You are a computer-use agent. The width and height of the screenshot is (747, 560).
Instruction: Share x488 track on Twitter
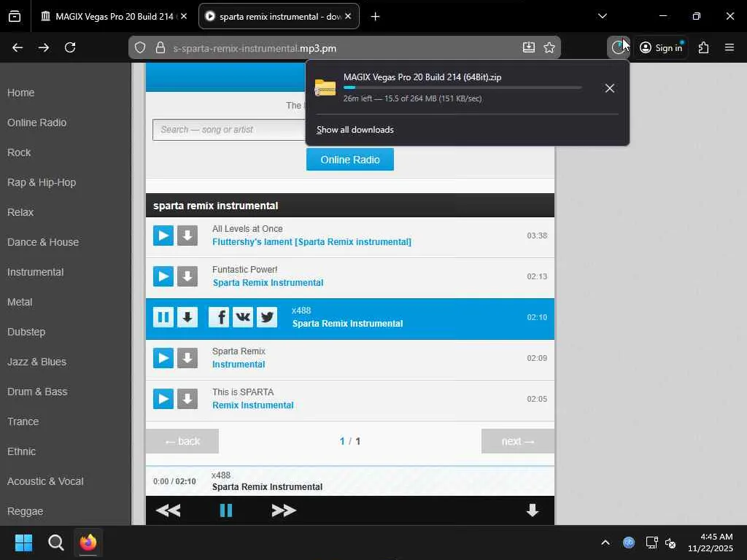[267, 317]
